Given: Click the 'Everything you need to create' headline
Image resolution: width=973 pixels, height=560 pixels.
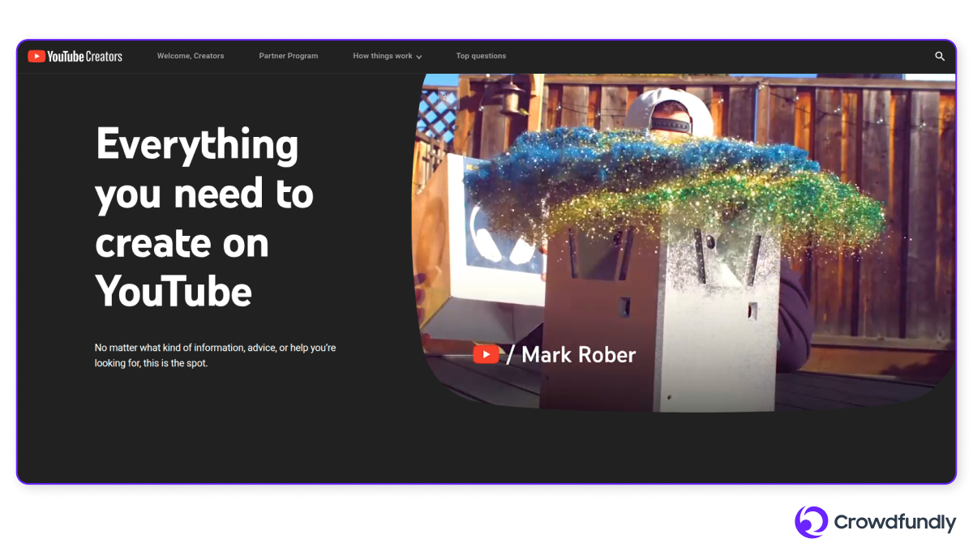Looking at the screenshot, I should (204, 217).
